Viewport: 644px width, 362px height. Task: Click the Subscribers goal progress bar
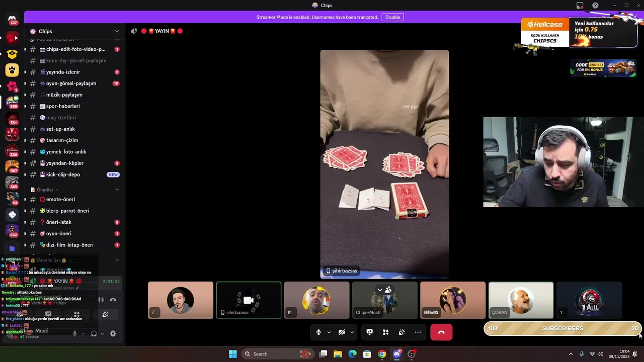pyautogui.click(x=562, y=328)
